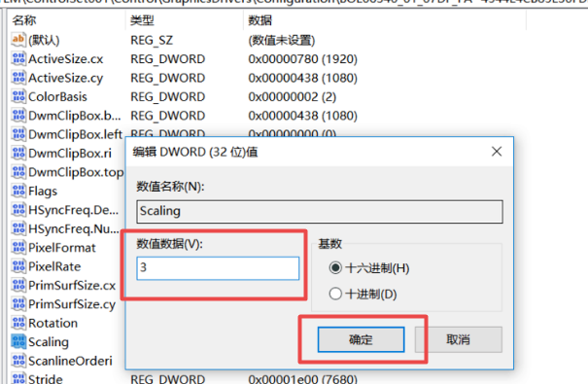
Task: Click the data 0x00000438 (1080) of ActiveSize.cy
Action: [x=302, y=78]
